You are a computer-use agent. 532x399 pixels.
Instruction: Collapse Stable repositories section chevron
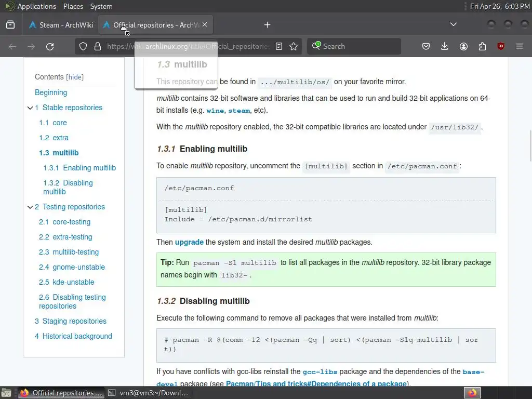(x=30, y=108)
